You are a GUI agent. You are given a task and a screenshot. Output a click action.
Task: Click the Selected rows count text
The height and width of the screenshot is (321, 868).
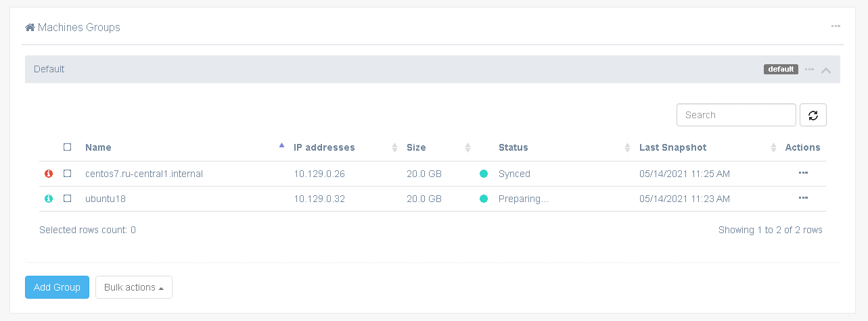(87, 230)
